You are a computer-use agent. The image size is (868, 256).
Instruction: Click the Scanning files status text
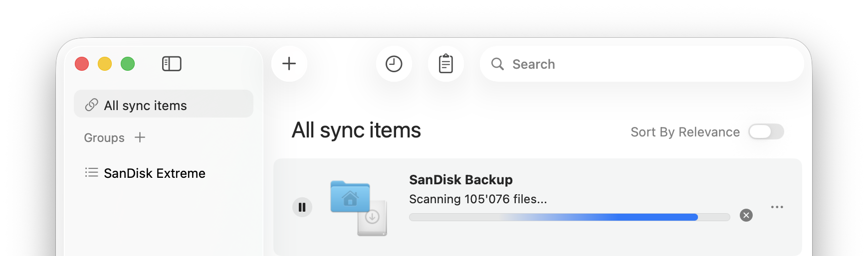click(477, 199)
